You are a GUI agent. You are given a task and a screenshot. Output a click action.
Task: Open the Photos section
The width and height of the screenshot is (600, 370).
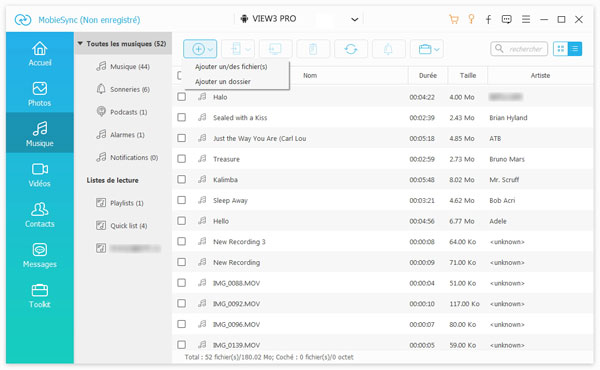40,94
